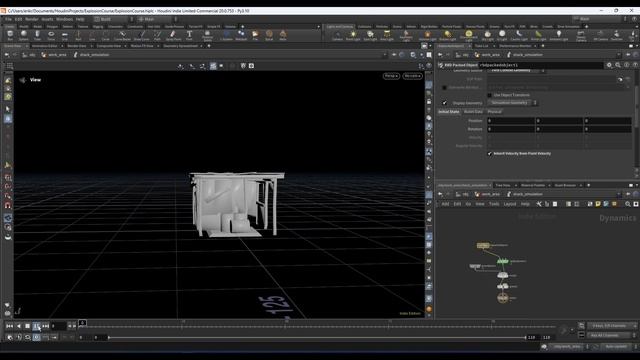Jump to last frame button
The image size is (640, 360).
pyautogui.click(x=45, y=326)
